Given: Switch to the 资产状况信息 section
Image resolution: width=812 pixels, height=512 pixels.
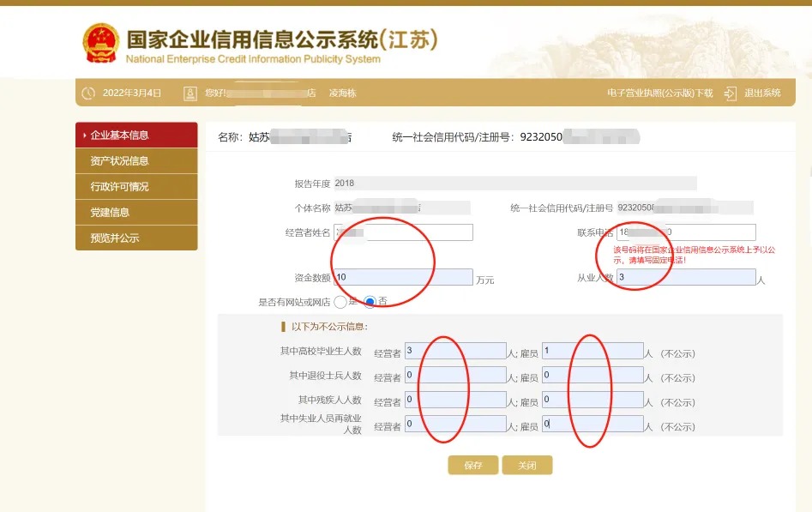Looking at the screenshot, I should [x=136, y=160].
